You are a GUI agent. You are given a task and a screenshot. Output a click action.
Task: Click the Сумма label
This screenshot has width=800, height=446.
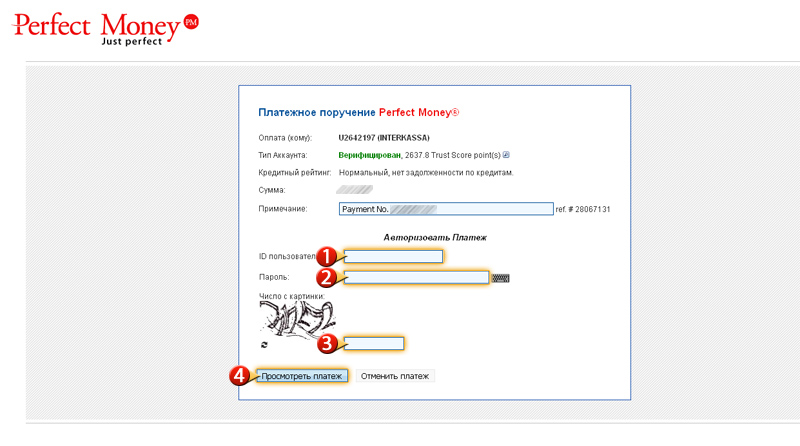[x=271, y=190]
